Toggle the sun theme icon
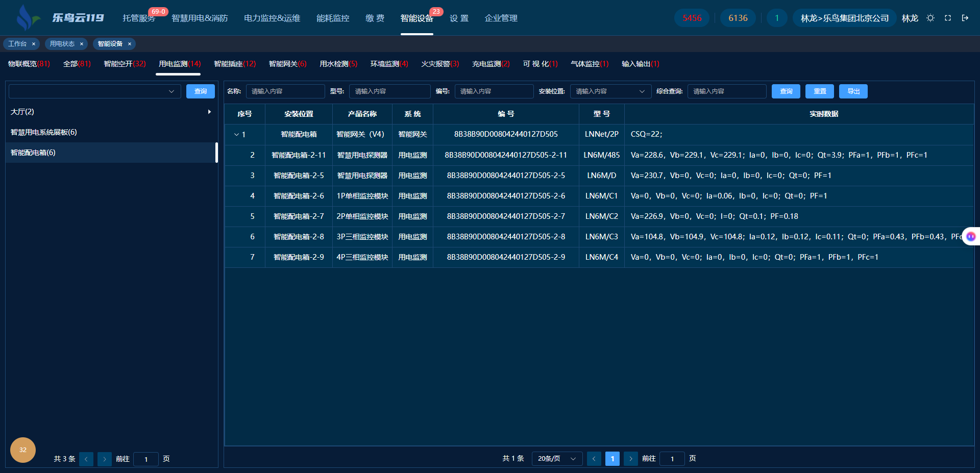980x473 pixels. 930,18
